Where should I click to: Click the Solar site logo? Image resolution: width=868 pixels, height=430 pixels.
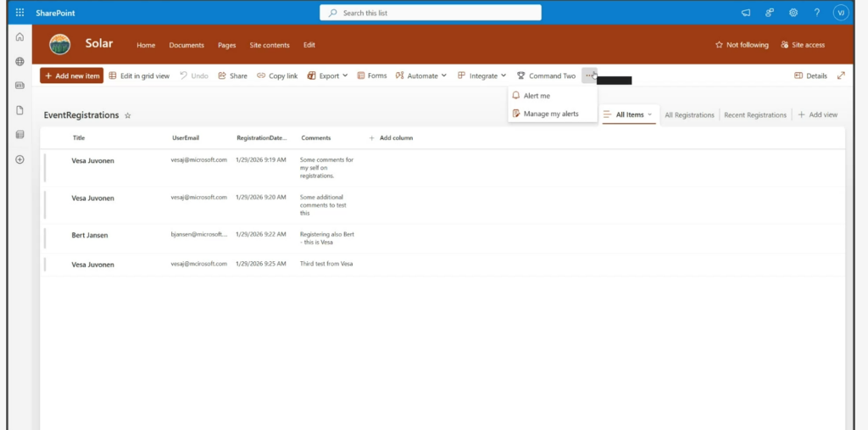click(x=60, y=44)
